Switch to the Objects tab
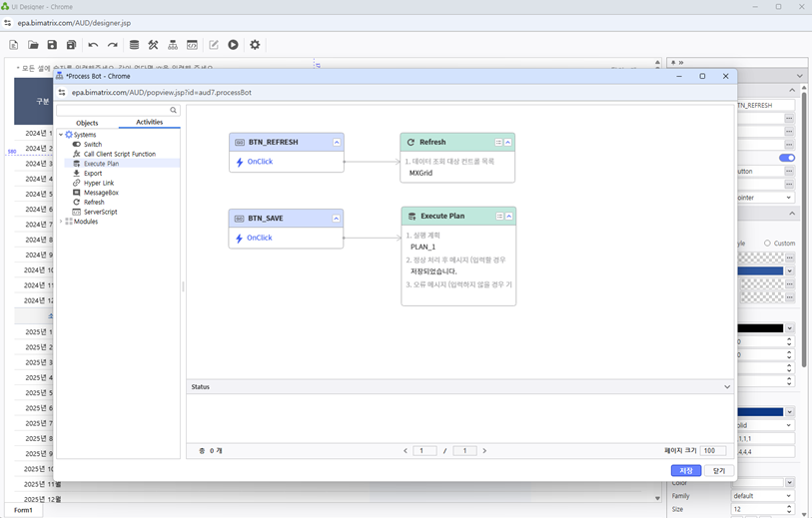 tap(87, 123)
